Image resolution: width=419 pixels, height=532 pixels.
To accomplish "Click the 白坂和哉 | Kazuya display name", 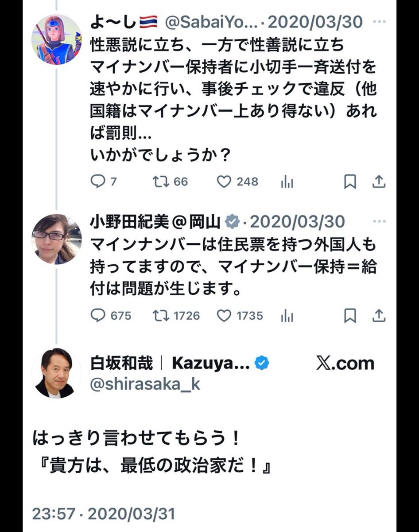I will tap(170, 364).
